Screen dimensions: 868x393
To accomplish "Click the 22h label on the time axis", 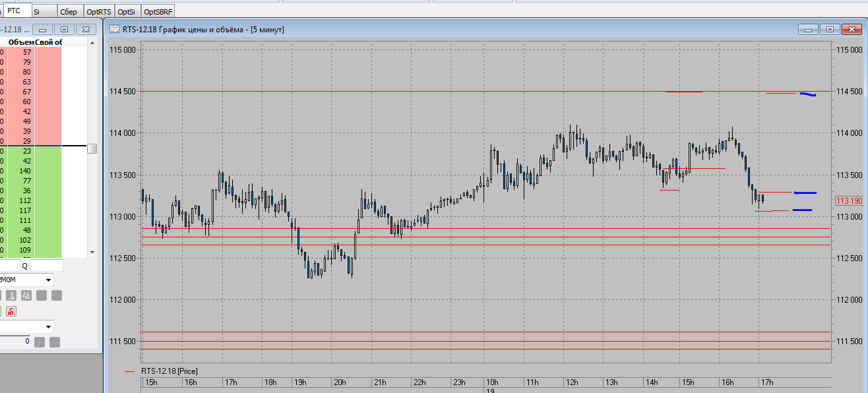I will point(419,382).
